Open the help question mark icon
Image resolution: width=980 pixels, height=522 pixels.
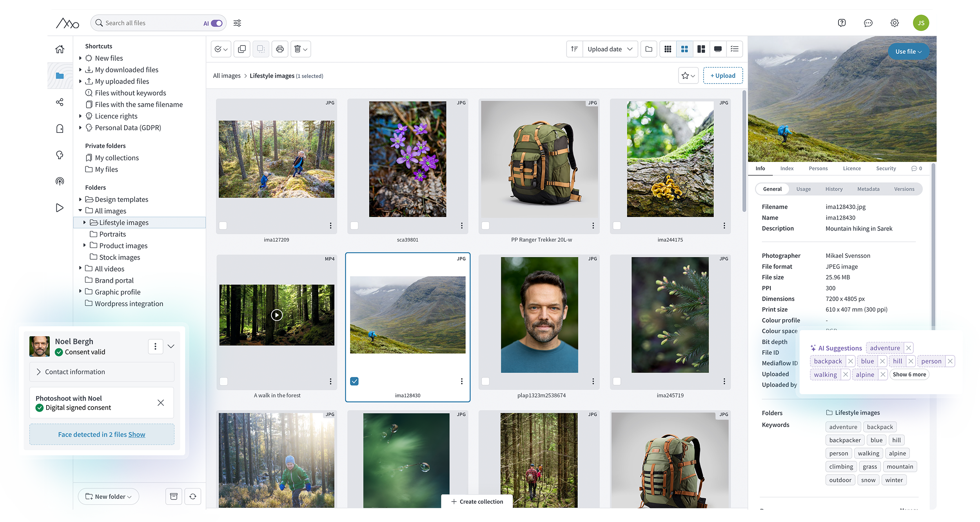click(842, 23)
